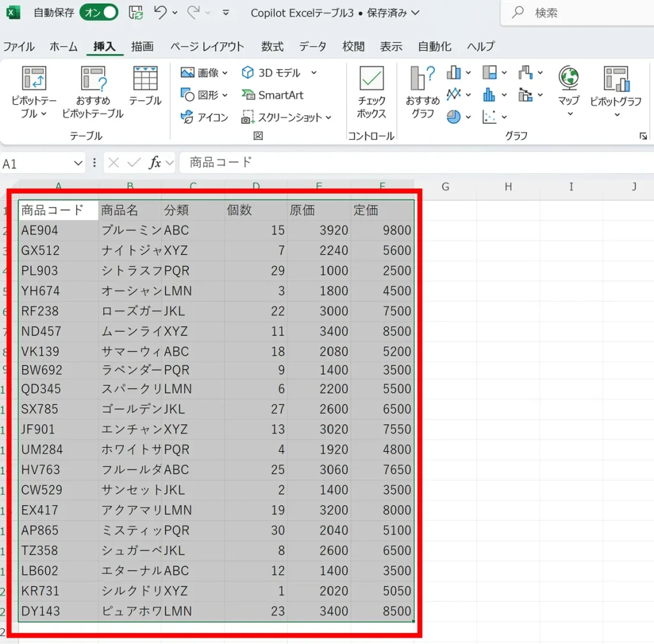The height and width of the screenshot is (644, 654).
Task: Click the PivotTable (ピボットテーブル) icon
Action: [34, 79]
